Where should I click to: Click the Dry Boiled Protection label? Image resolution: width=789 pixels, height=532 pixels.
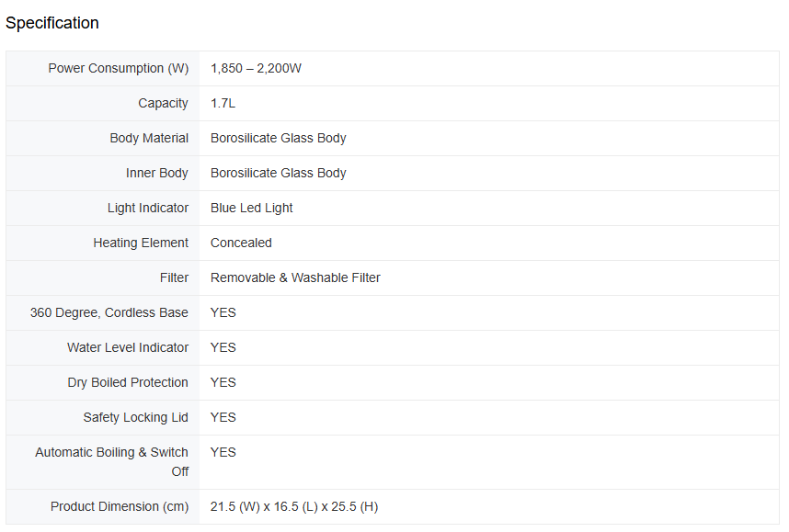(x=127, y=382)
